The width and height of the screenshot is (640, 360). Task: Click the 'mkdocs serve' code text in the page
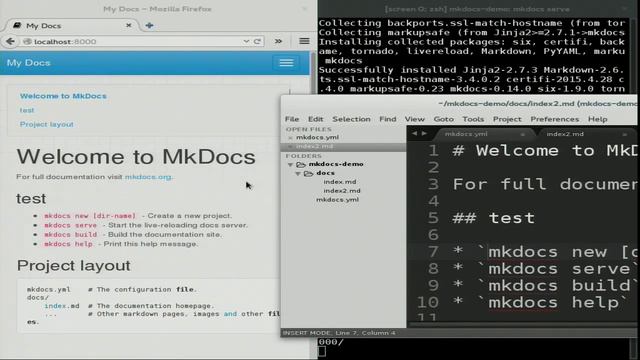click(x=70, y=225)
